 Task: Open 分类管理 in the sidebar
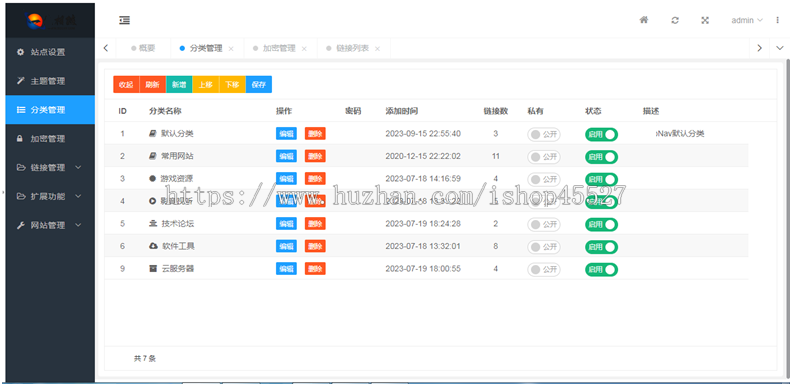(x=50, y=110)
